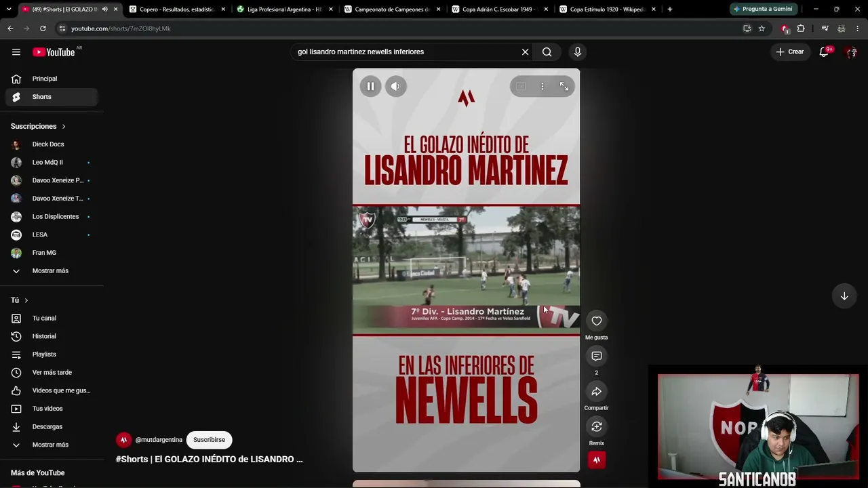Screen dimensions: 868x488
Task: Click the install app icon in address bar
Action: 747,28
